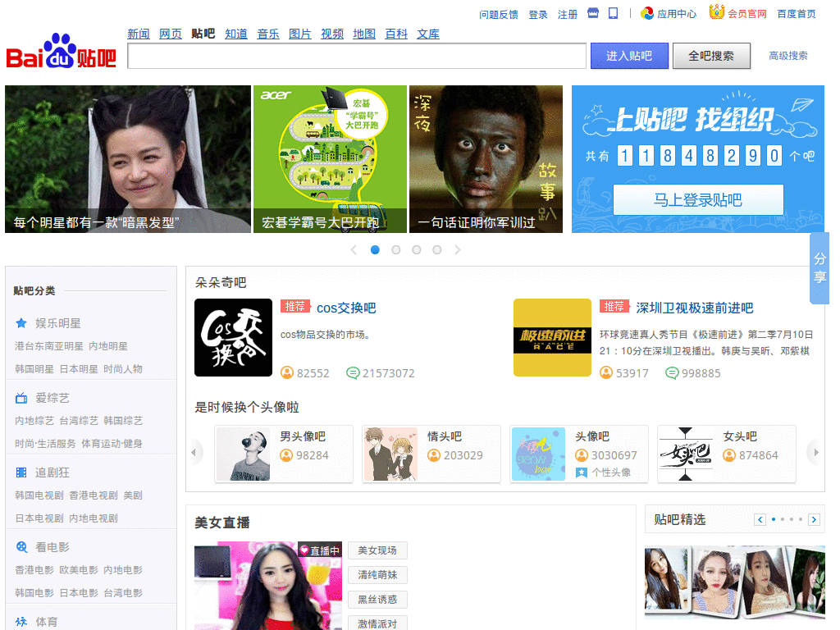Click 注册 link at top

click(568, 15)
